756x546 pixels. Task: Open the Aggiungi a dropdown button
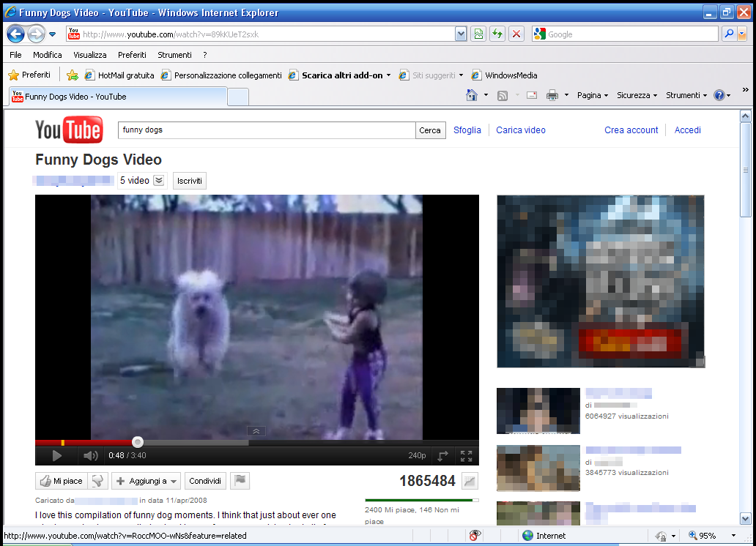pos(146,481)
